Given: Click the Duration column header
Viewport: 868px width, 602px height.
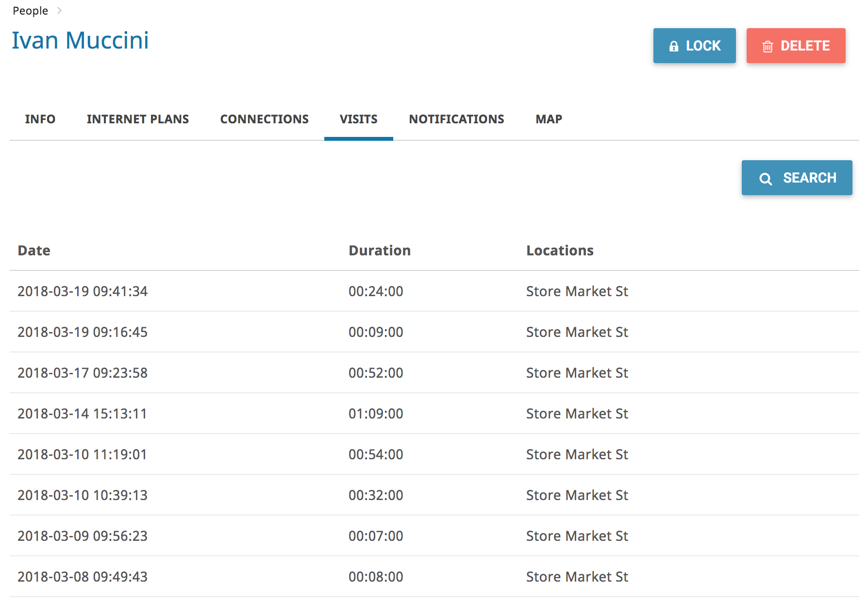Looking at the screenshot, I should [380, 251].
